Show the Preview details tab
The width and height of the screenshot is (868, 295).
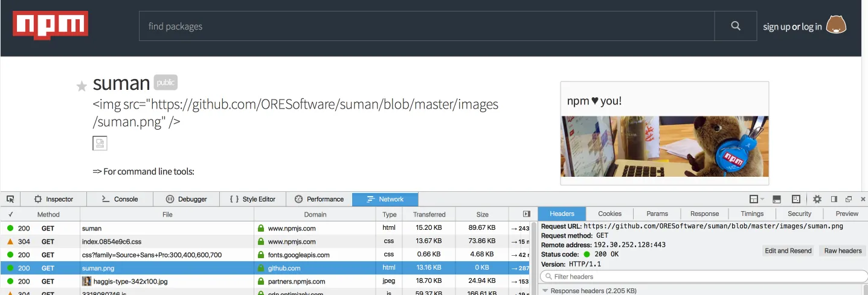point(847,214)
